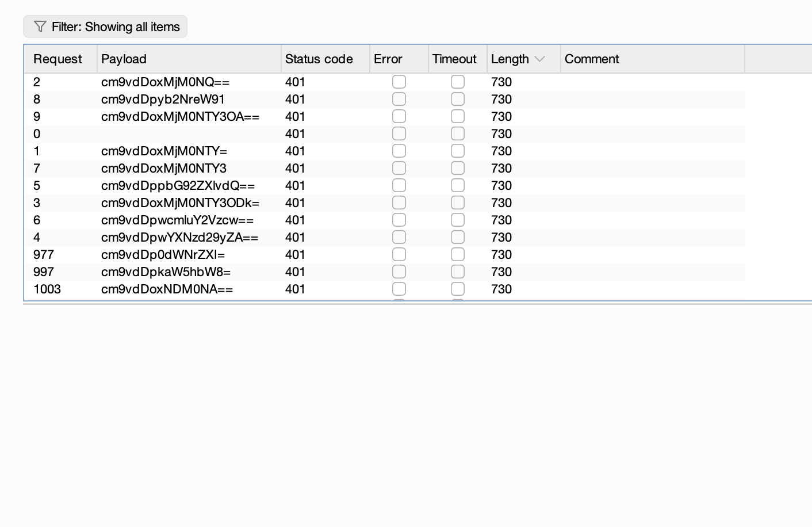Select payload cm9vdDoxMjM0NTY3 in row 7
This screenshot has width=812, height=527.
[164, 168]
